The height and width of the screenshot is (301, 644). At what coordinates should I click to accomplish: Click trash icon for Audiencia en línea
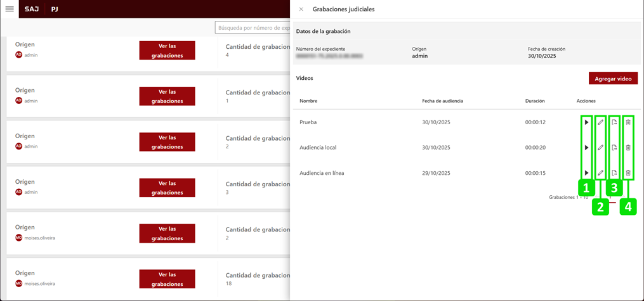coord(628,173)
